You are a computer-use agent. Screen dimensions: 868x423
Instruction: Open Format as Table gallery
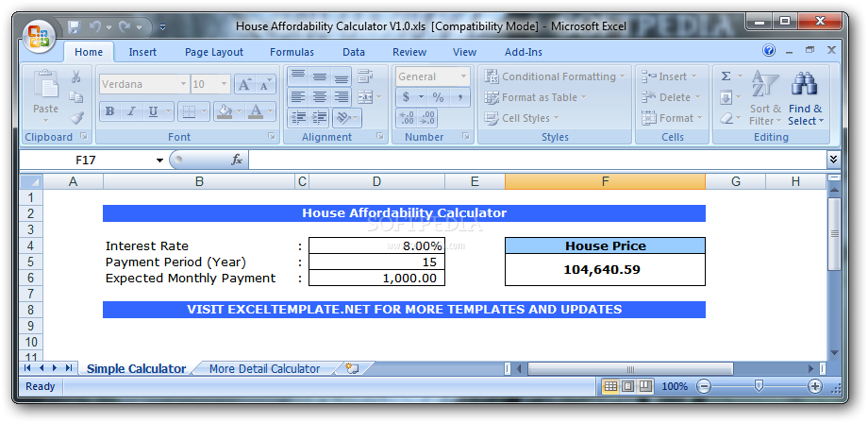click(535, 97)
